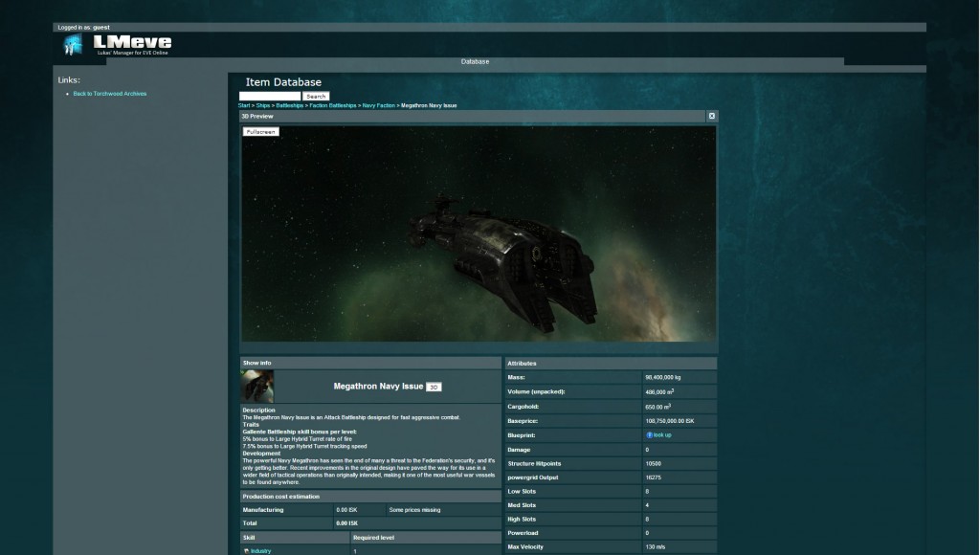Click the High Slots attribute label

point(522,519)
